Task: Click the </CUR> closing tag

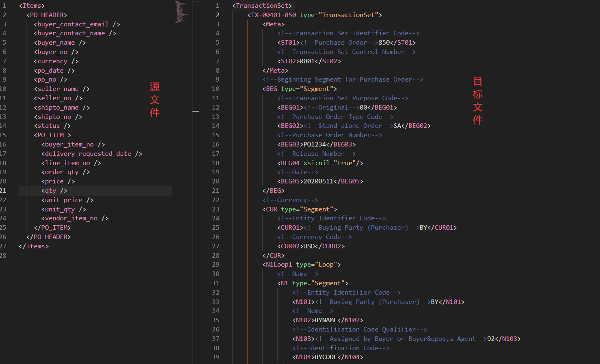Action: 273,256
